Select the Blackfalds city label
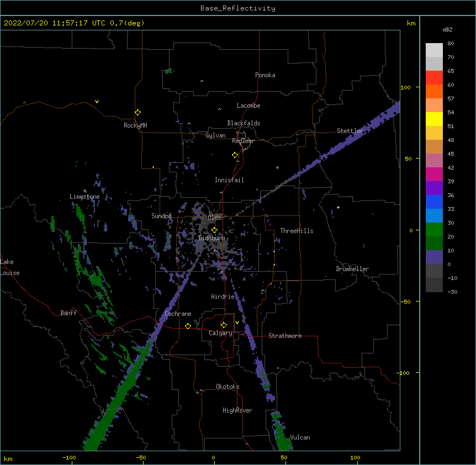 [x=244, y=123]
